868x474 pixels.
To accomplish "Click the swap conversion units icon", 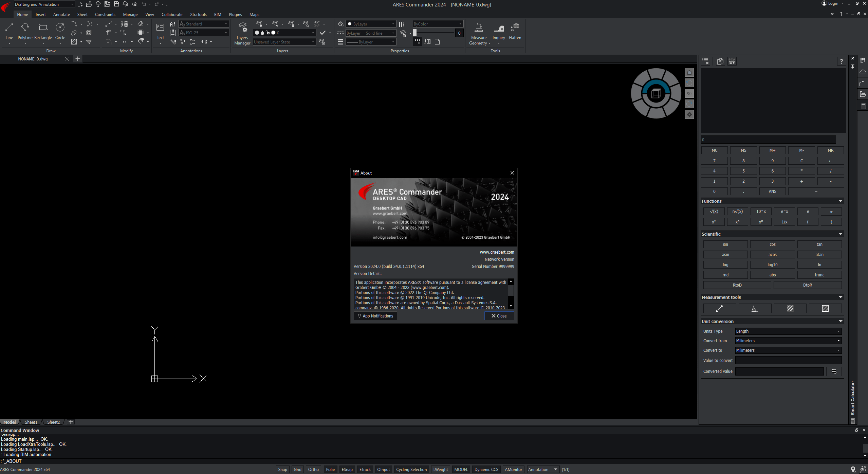I will pyautogui.click(x=834, y=371).
